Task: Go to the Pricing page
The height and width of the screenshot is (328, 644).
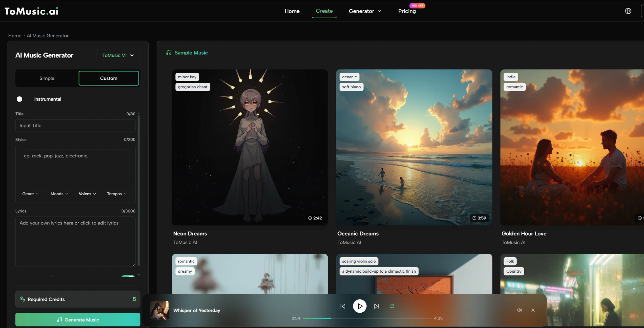Action: click(x=407, y=11)
